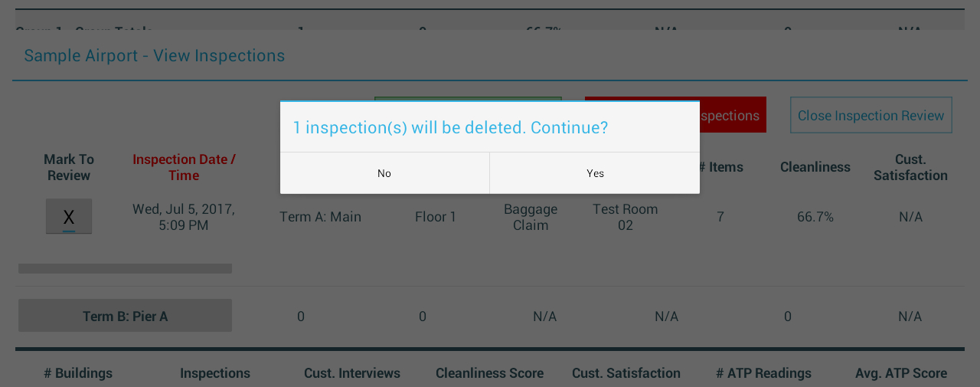
Task: Click the Mark To Review column header
Action: tap(69, 167)
